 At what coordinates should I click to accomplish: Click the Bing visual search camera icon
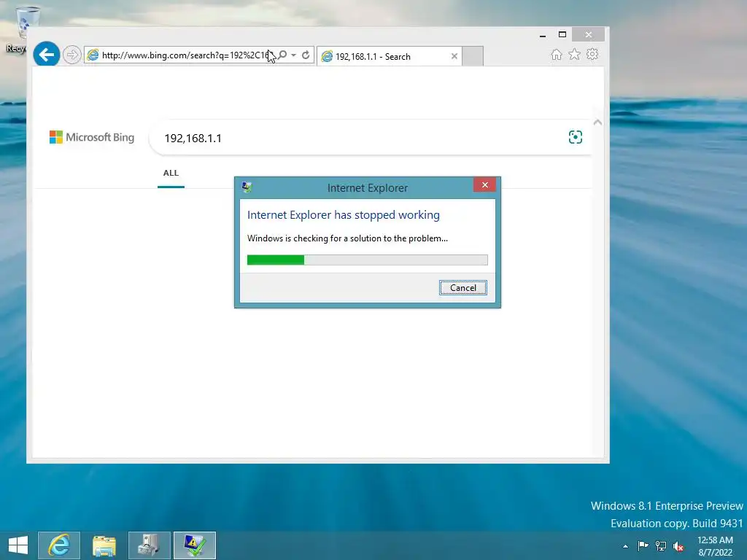[x=576, y=137]
